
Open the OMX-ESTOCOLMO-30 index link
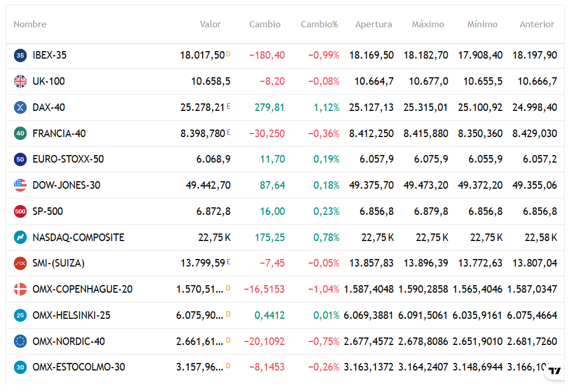pos(79,367)
